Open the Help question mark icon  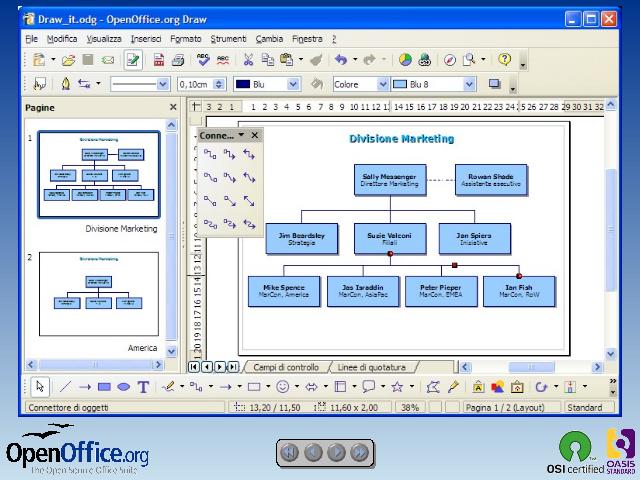click(504, 60)
